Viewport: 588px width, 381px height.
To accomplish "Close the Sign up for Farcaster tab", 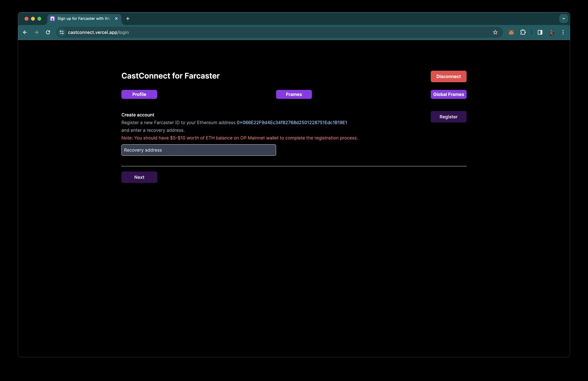I will click(116, 19).
